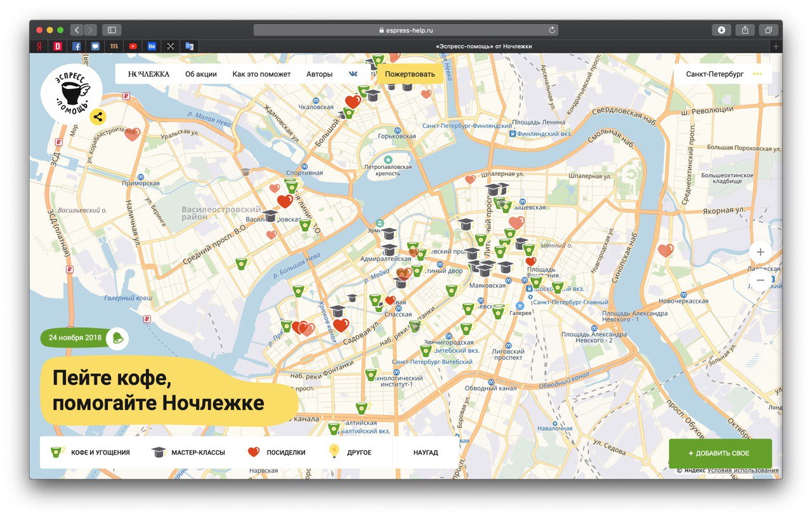Click graduation cap marker near Адмиралтейская

(x=389, y=249)
